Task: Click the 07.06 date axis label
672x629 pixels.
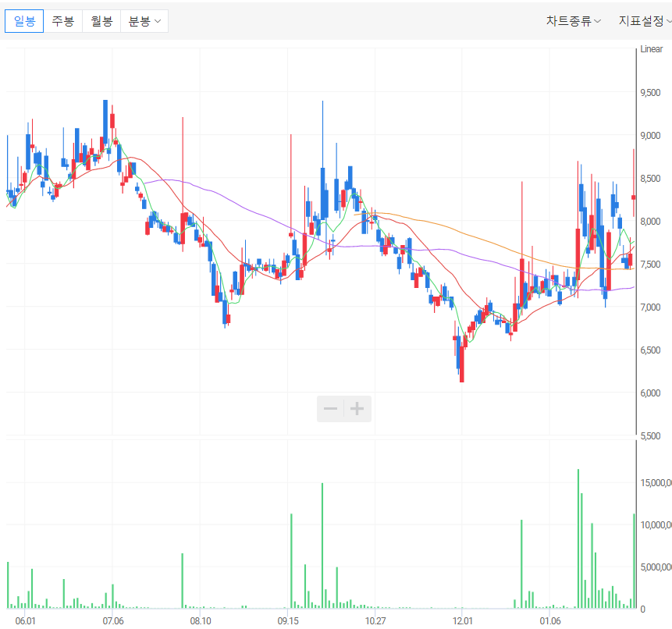Action: 112,620
